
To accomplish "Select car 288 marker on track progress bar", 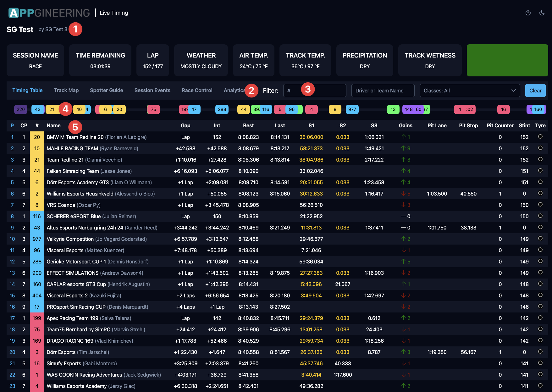I will (x=222, y=109).
